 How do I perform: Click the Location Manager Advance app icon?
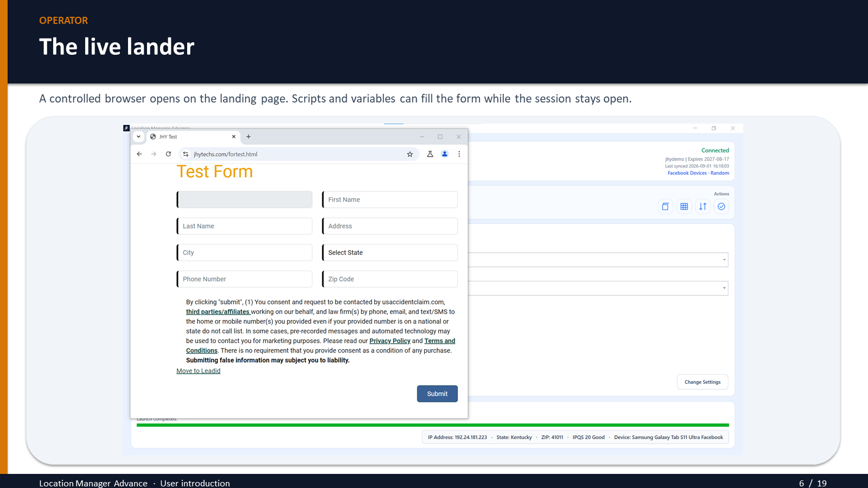(x=126, y=128)
